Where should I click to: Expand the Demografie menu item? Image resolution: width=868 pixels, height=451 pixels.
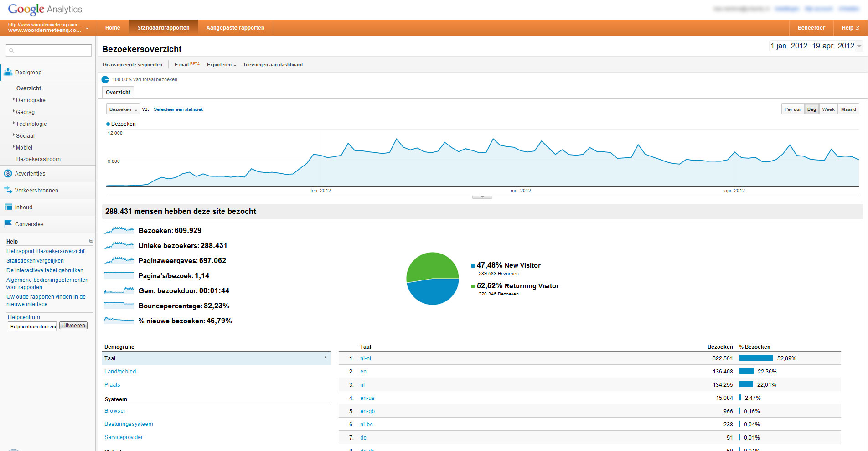coord(30,100)
